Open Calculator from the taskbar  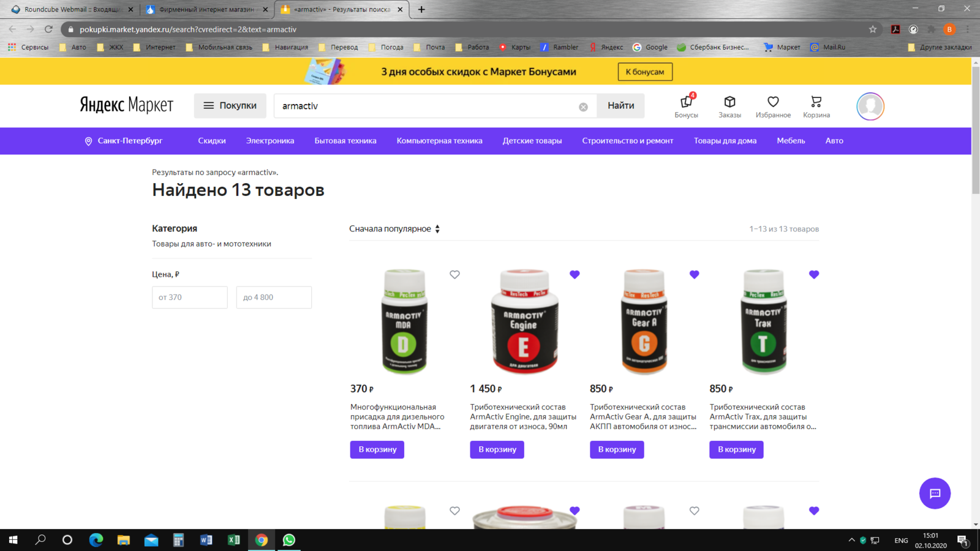click(x=179, y=540)
